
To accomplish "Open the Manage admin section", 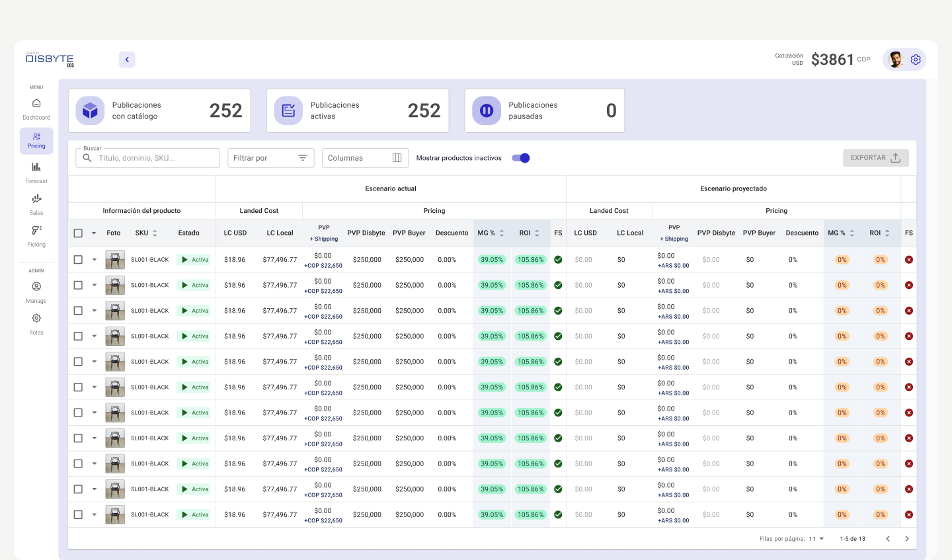I will pyautogui.click(x=36, y=292).
